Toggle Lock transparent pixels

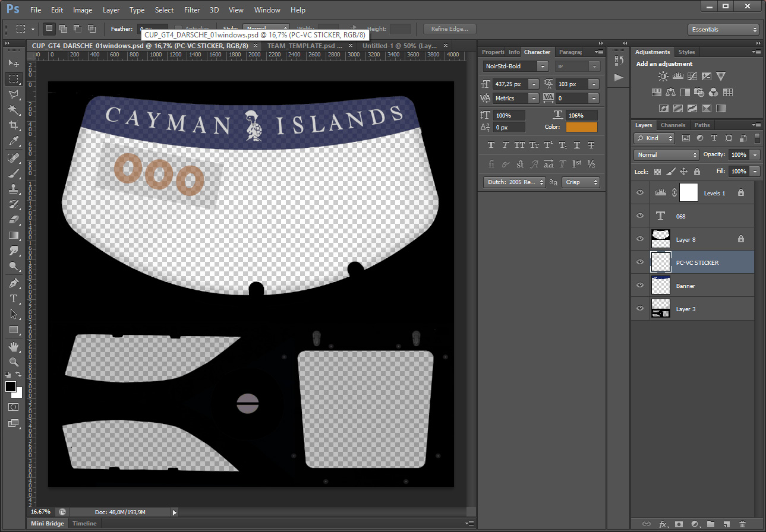[657, 172]
